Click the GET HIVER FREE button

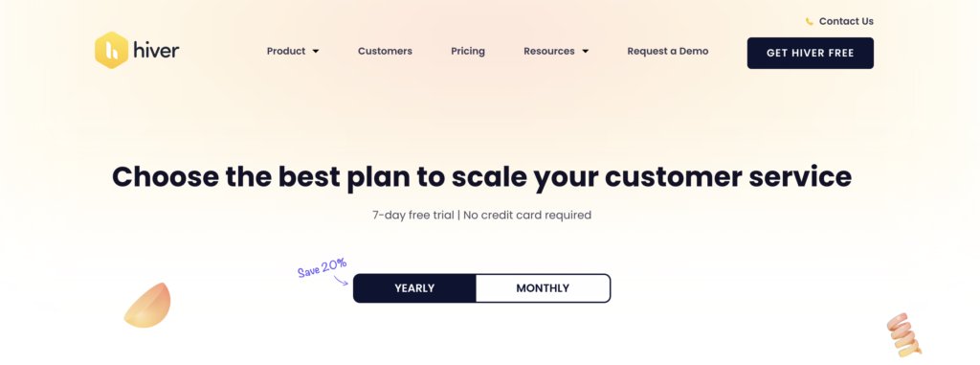pyautogui.click(x=810, y=54)
